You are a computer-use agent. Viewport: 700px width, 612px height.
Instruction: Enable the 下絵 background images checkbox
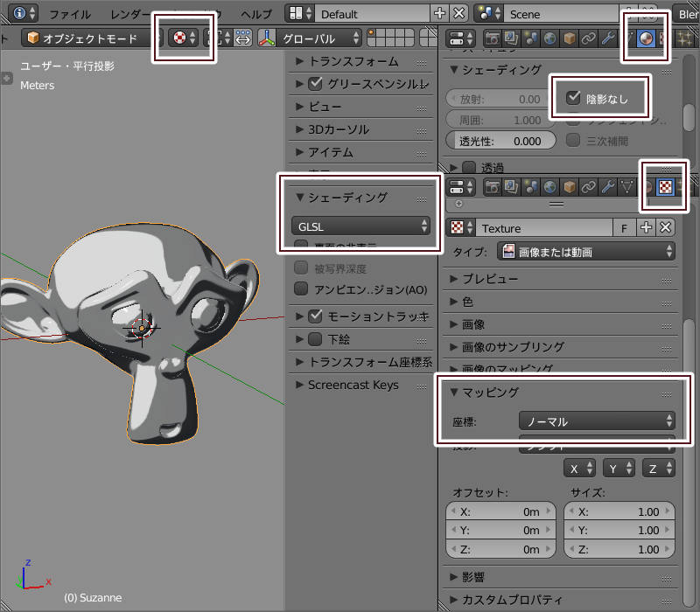[315, 339]
